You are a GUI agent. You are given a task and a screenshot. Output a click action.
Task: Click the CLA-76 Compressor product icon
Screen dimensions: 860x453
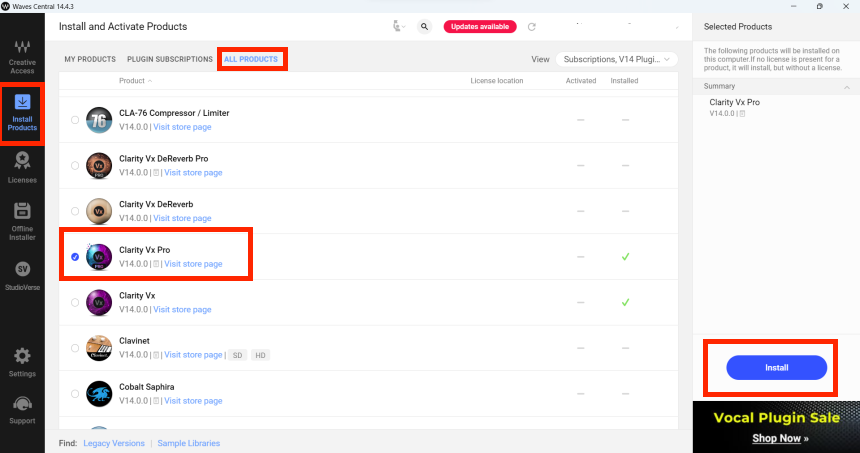click(x=99, y=120)
